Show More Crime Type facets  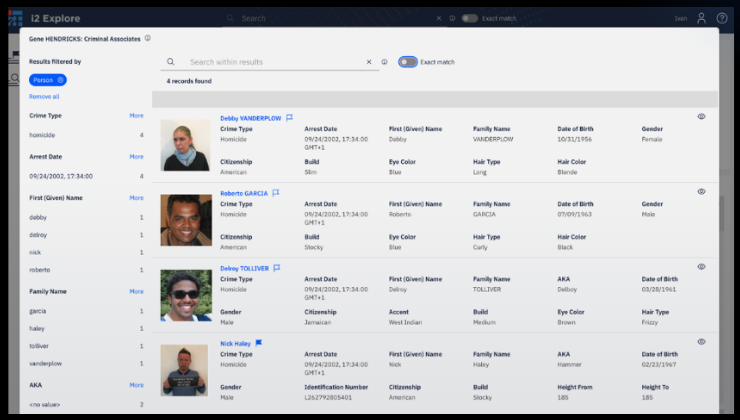pos(136,116)
